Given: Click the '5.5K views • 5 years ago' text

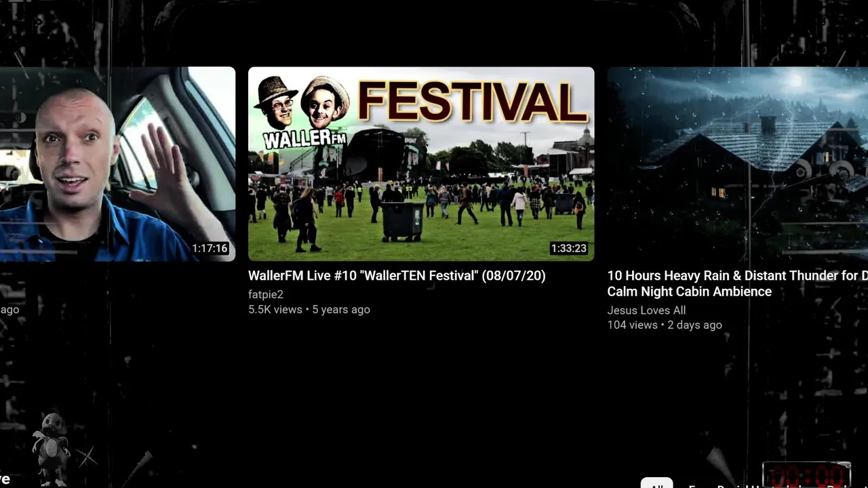Looking at the screenshot, I should pos(309,309).
